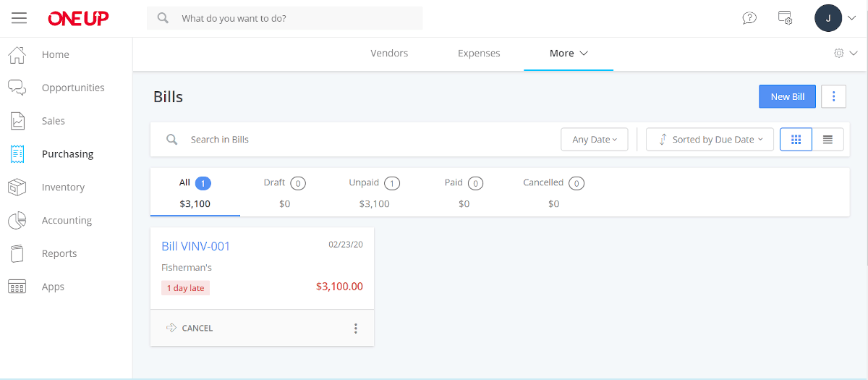Click the $3,100.00 amount on the bill card
Viewport: 868px width, 380px height.
pos(340,287)
